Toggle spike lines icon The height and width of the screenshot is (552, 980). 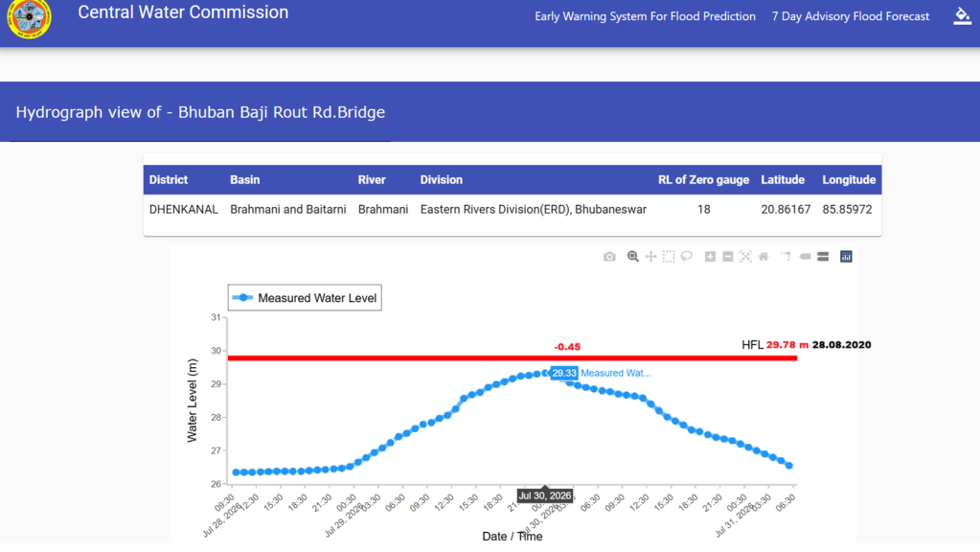tap(786, 257)
